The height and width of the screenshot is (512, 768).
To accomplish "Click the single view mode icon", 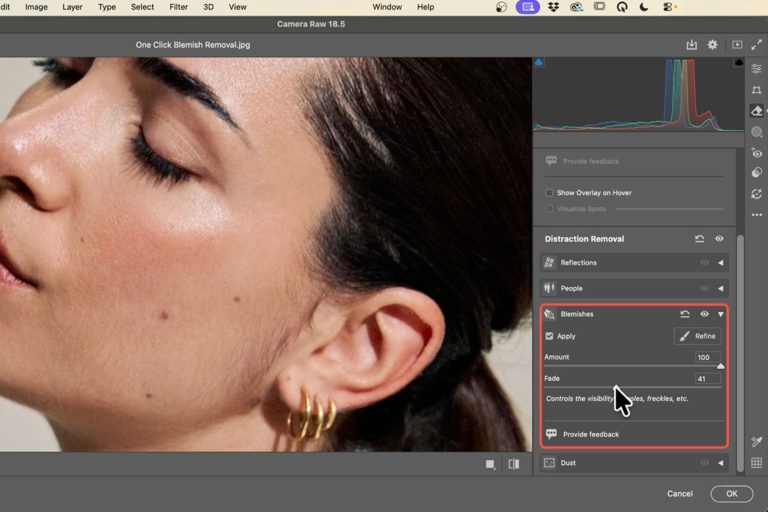I will pyautogui.click(x=490, y=464).
